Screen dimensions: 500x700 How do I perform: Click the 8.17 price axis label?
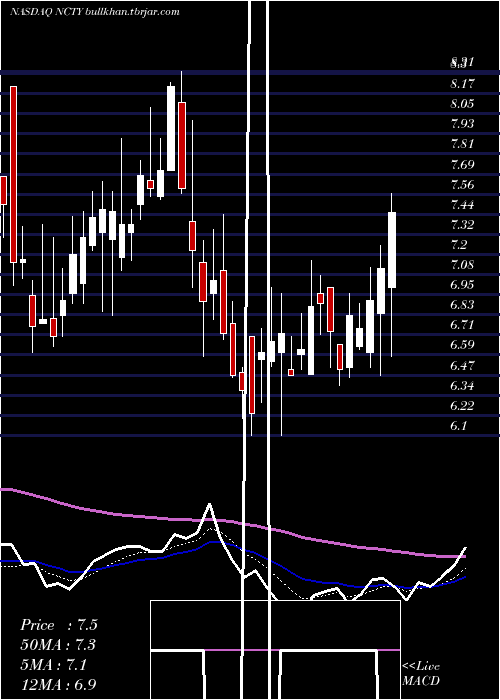(x=462, y=83)
